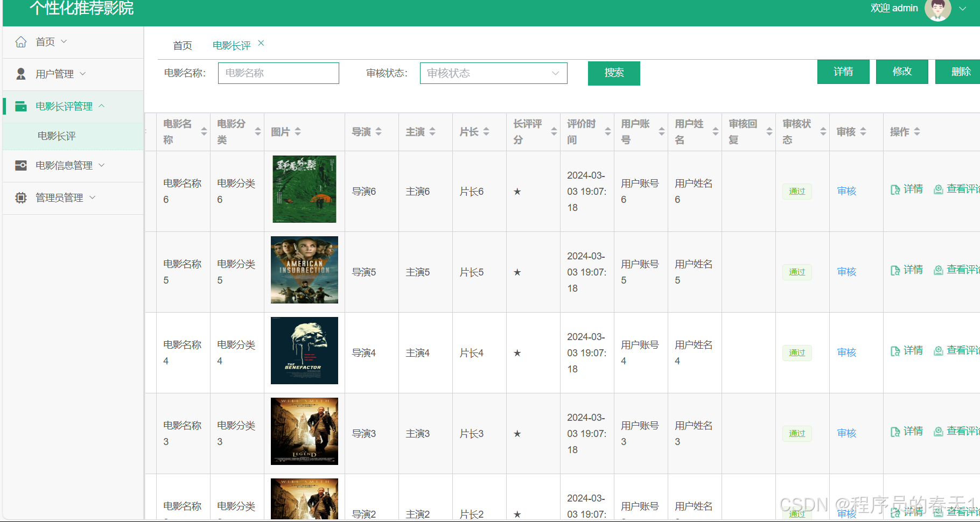The image size is (980, 522).
Task: Sort by 图片 column arrows
Action: [298, 132]
